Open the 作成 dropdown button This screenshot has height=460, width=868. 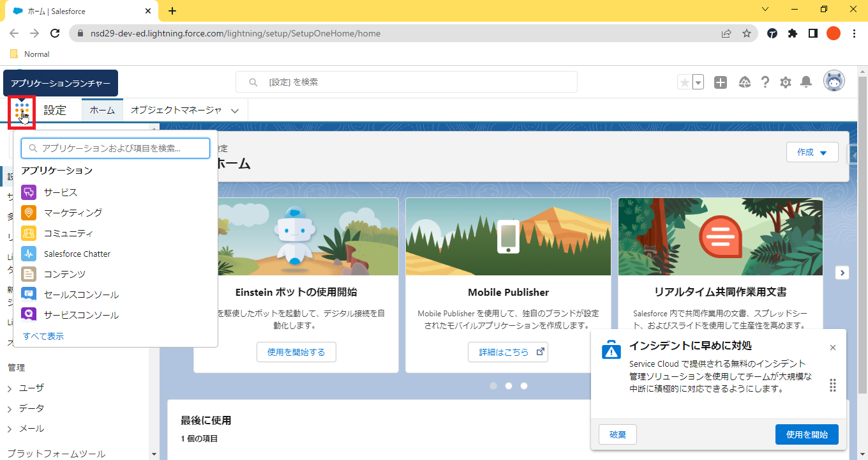pyautogui.click(x=812, y=152)
